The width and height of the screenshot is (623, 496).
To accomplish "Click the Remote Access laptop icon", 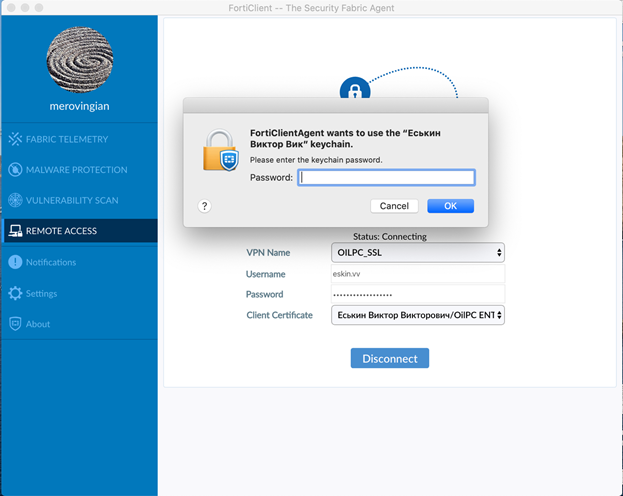I will (15, 231).
